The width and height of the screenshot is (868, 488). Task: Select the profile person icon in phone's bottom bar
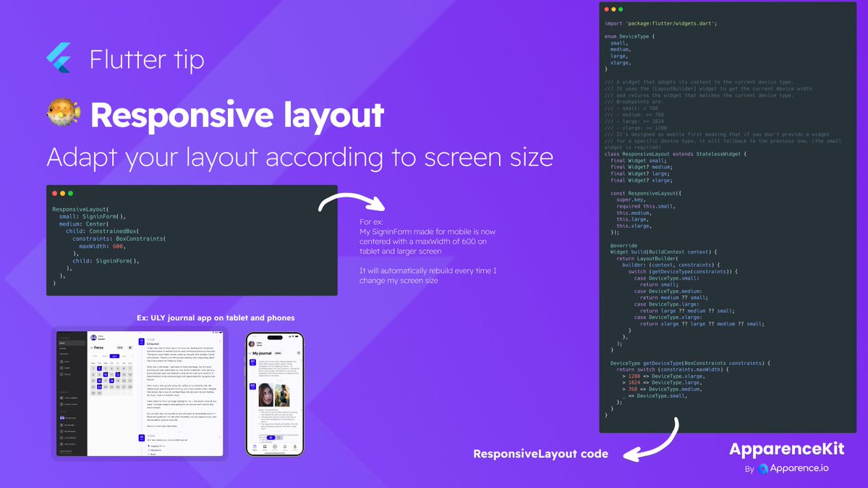(295, 447)
